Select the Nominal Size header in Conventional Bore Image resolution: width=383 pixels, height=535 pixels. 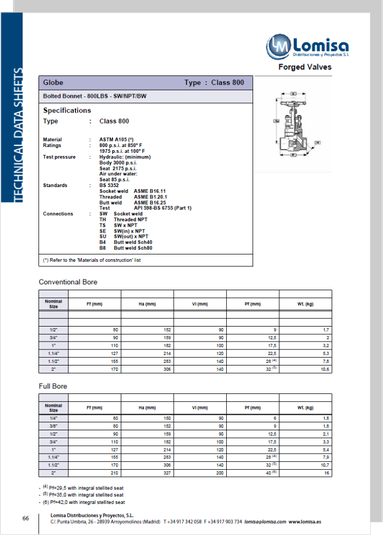point(54,304)
